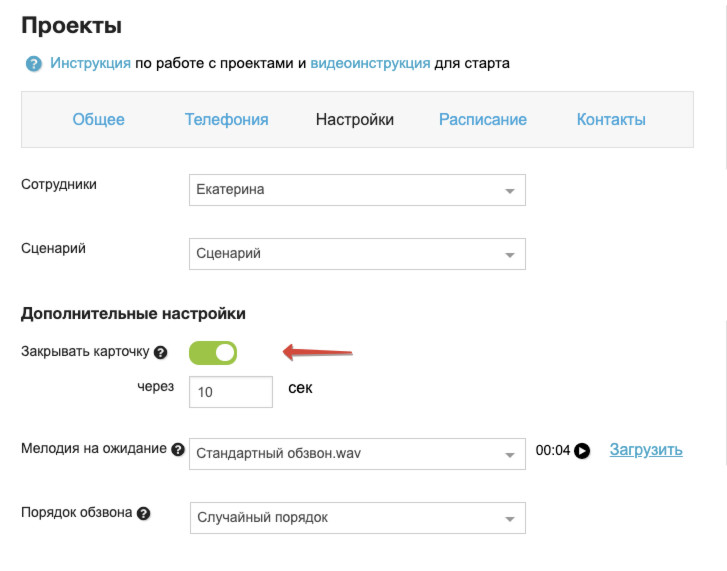Open the Контакты tab

[611, 120]
